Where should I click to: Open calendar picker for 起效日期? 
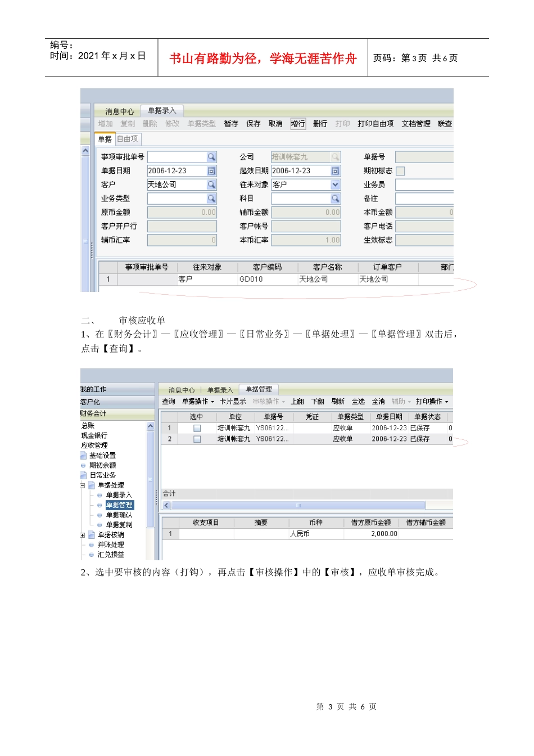tap(335, 171)
